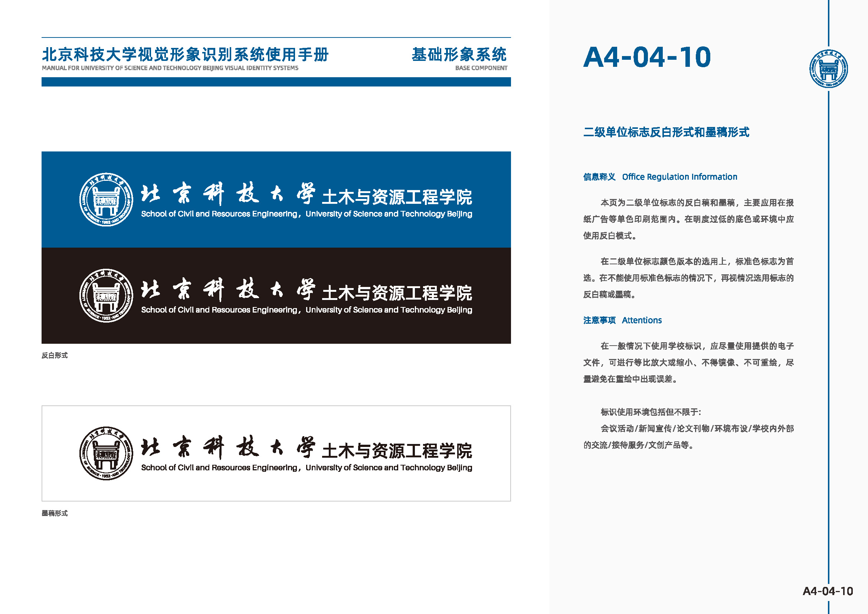Click the black calligraphy 北京科技大学 in white box
Image resolution: width=868 pixels, height=614 pixels.
tap(228, 448)
